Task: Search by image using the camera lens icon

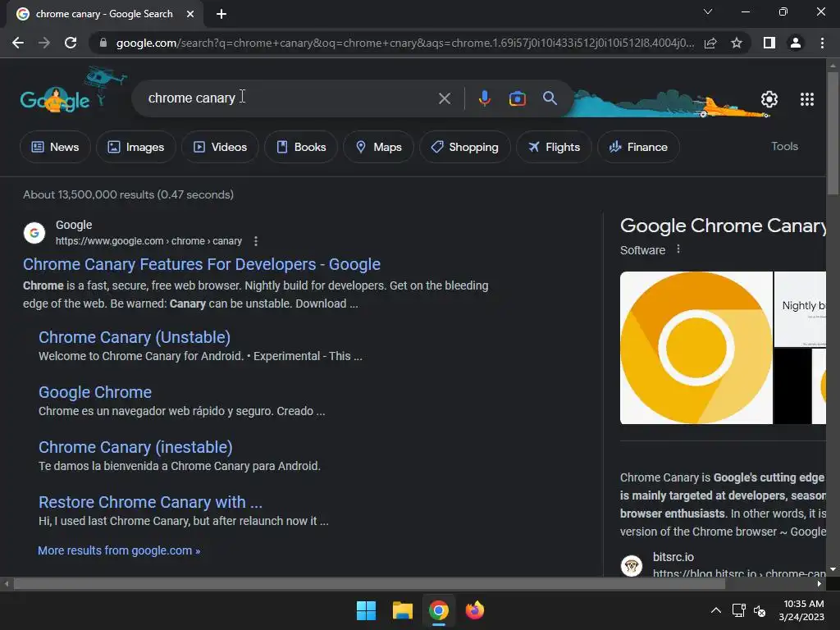Action: pyautogui.click(x=517, y=98)
